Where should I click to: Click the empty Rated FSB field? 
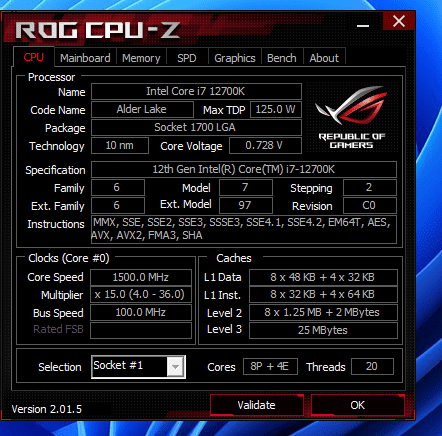(x=141, y=330)
